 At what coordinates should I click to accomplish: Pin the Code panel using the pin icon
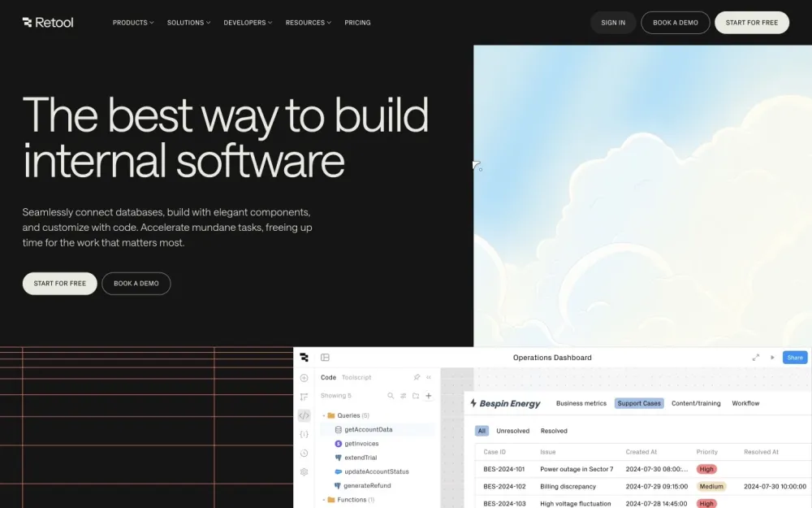(417, 377)
